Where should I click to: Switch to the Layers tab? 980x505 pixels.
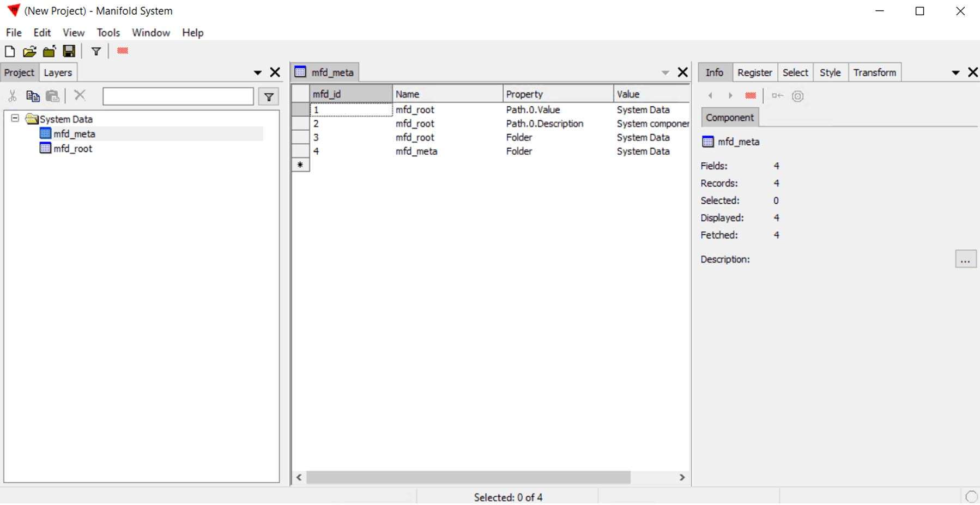(58, 72)
